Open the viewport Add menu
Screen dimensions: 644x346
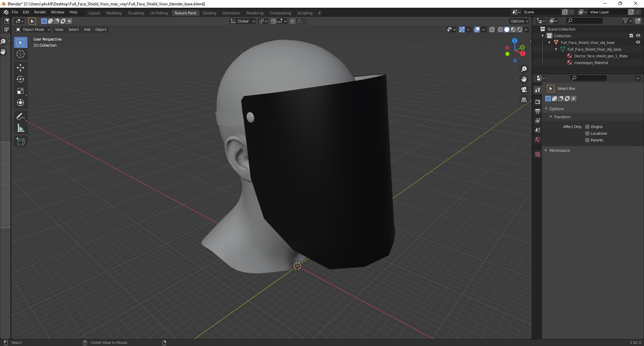coord(87,30)
